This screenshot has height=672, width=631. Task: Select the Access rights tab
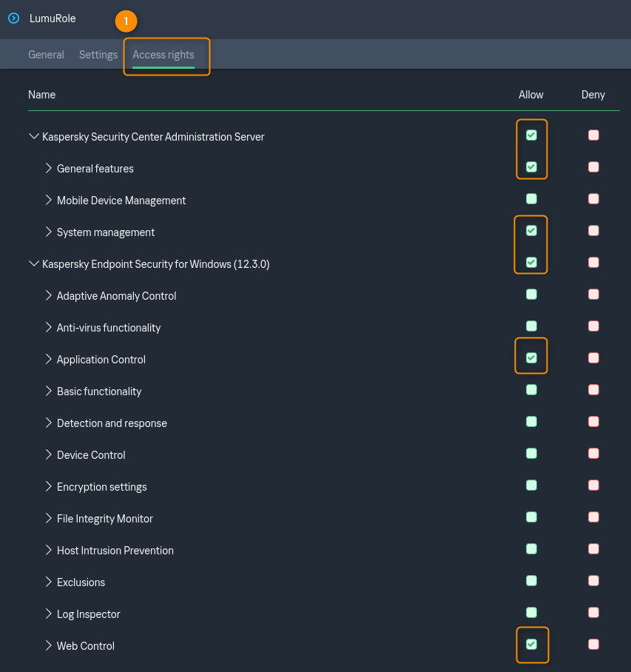163,55
